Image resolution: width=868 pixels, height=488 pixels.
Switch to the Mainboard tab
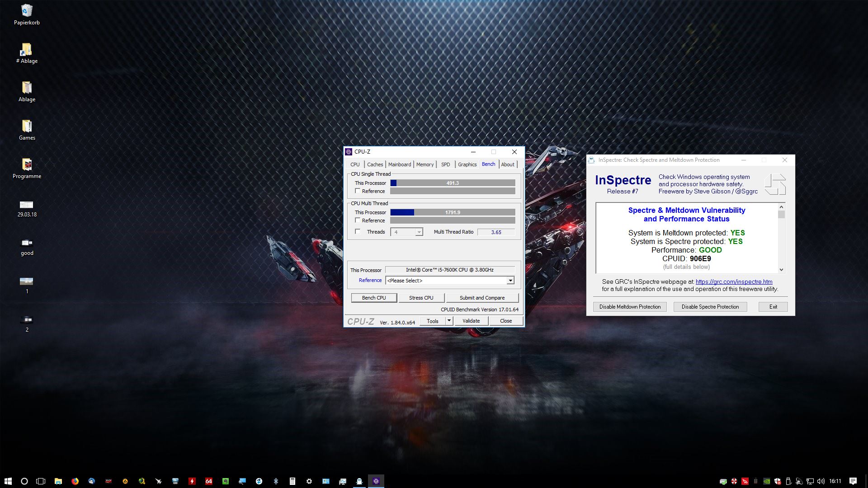[x=400, y=164]
